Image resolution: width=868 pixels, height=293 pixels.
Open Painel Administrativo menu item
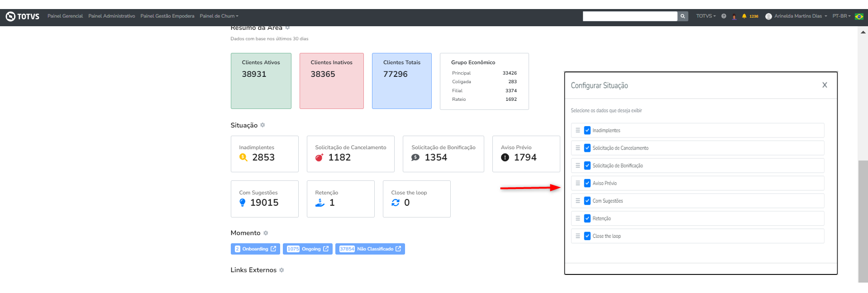tap(112, 16)
